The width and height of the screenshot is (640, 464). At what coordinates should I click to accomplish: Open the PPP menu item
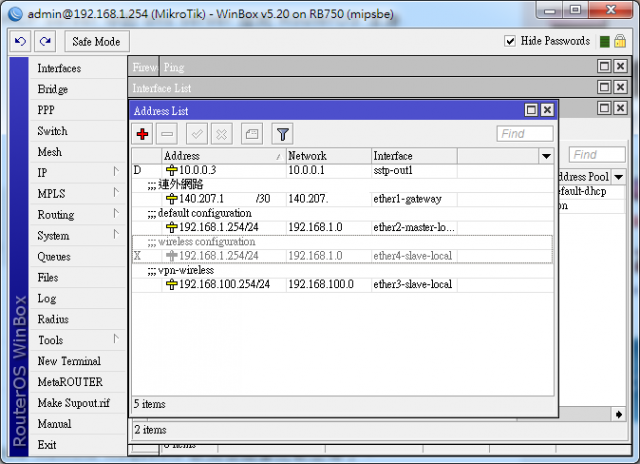point(78,110)
